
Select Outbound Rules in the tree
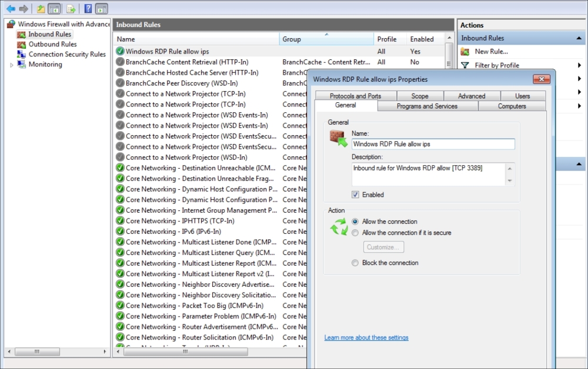[52, 44]
